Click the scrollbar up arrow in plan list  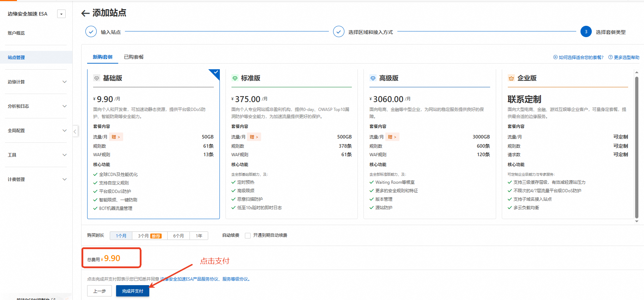637,72
